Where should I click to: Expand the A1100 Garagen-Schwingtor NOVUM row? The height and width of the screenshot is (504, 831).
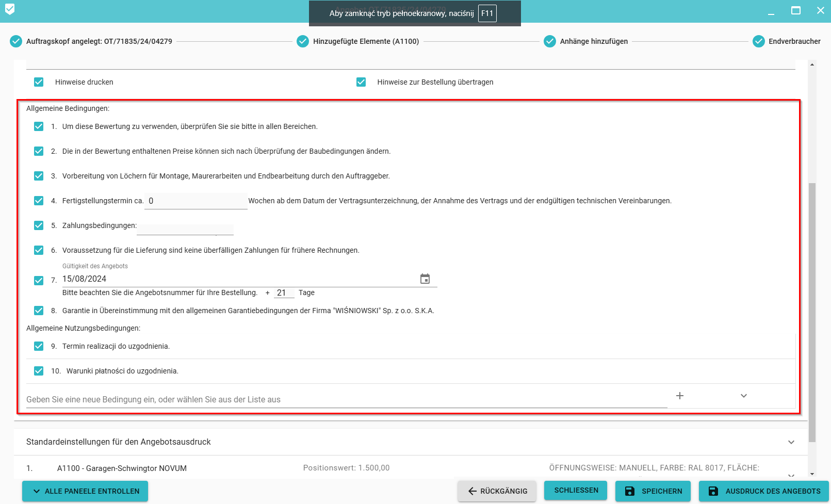791,475
